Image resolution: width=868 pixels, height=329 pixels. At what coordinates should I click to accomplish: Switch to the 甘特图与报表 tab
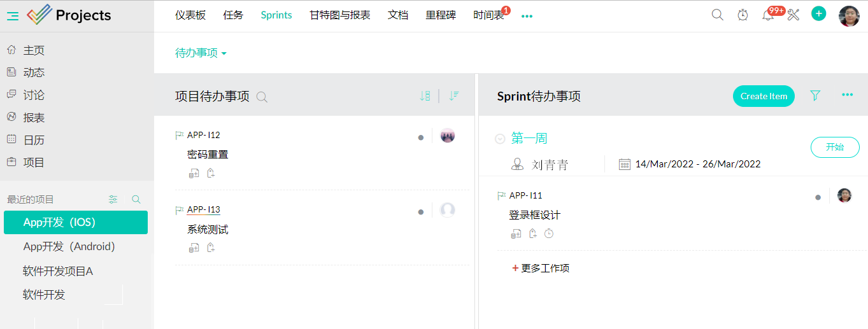point(339,15)
